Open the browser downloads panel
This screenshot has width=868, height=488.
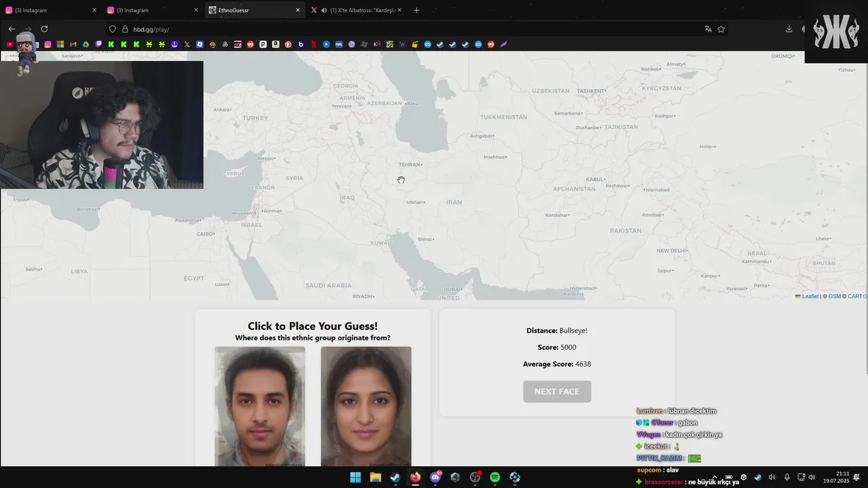tap(789, 29)
